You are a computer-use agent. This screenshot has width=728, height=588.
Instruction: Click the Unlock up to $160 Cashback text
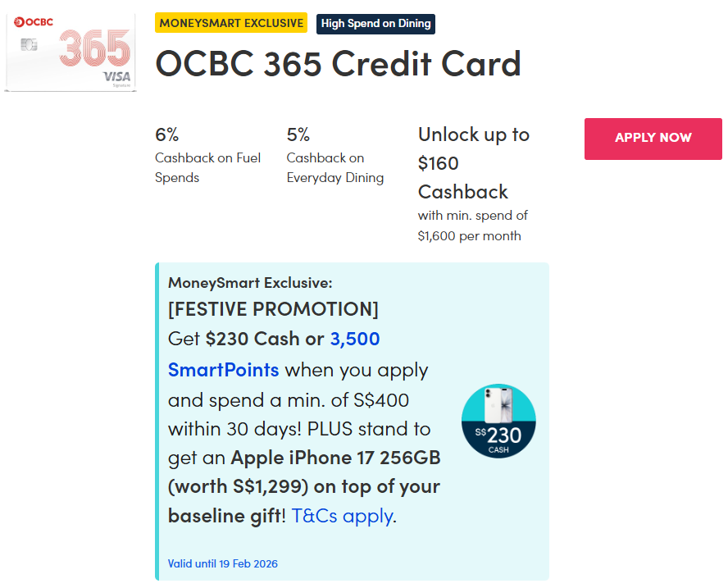pyautogui.click(x=473, y=162)
